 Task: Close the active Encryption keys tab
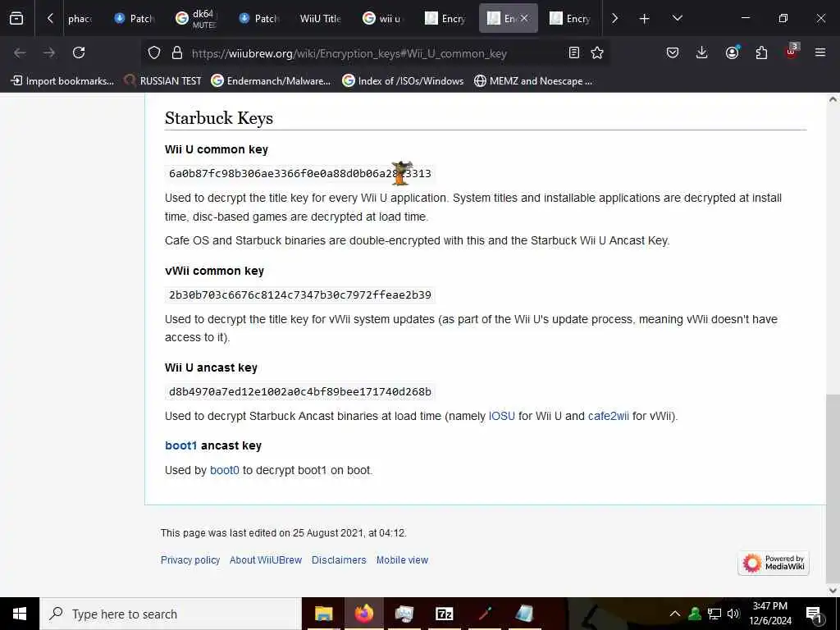click(x=524, y=18)
